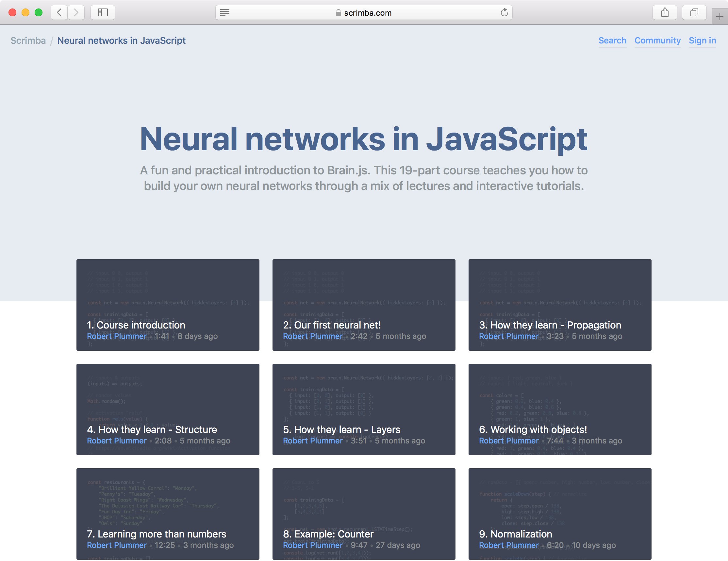This screenshot has height=561, width=728.
Task: Click Robert Plummer under How they learn - Propagation
Action: [509, 336]
